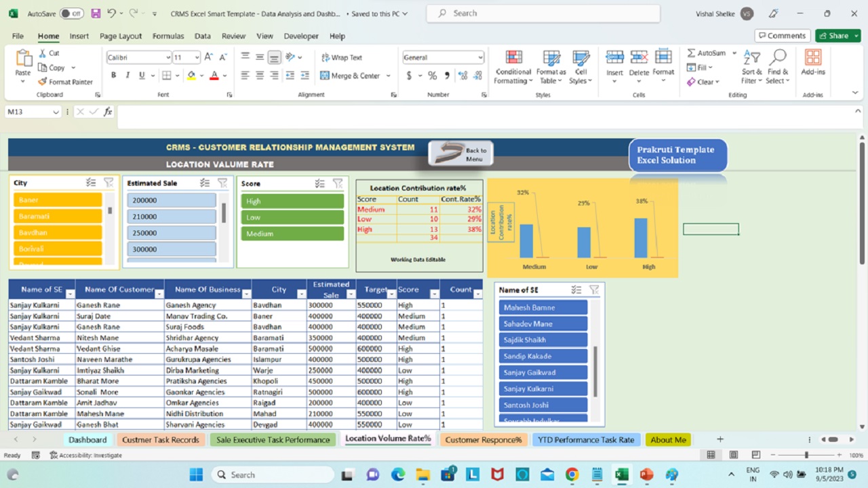Click the Share button

(837, 35)
